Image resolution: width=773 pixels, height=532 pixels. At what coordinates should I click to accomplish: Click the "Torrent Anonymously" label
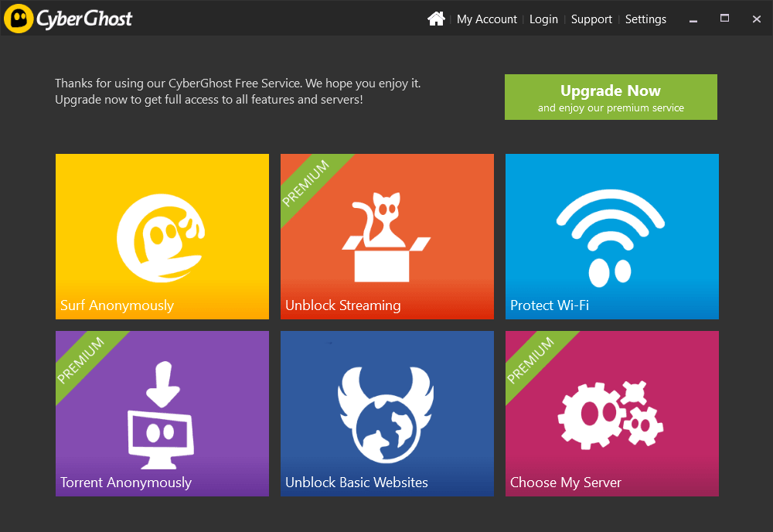[x=126, y=483]
